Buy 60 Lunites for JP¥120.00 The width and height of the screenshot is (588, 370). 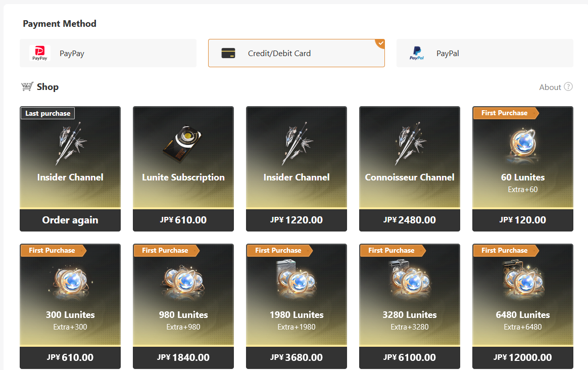(523, 220)
